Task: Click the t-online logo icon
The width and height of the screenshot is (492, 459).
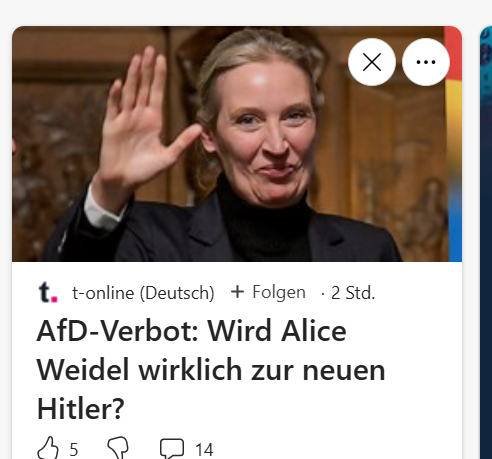Action: click(48, 292)
